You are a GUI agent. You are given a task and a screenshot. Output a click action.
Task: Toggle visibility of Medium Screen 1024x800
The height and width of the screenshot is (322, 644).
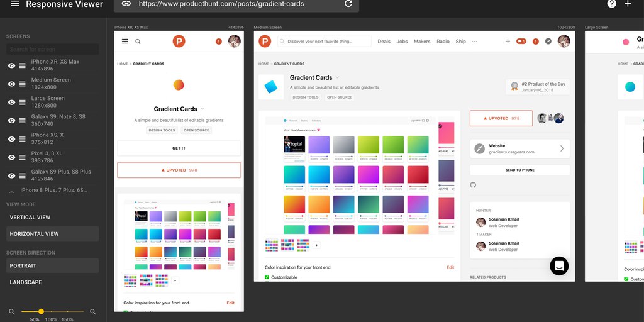point(11,84)
